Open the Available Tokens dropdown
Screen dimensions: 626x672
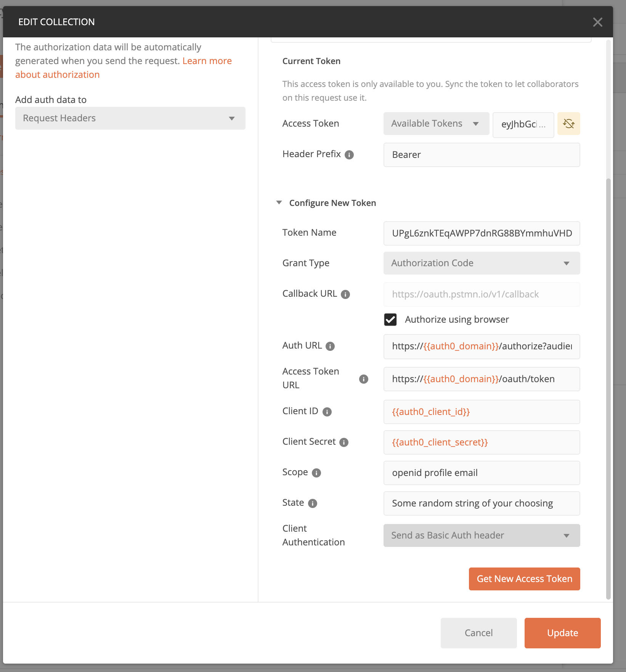click(x=436, y=124)
